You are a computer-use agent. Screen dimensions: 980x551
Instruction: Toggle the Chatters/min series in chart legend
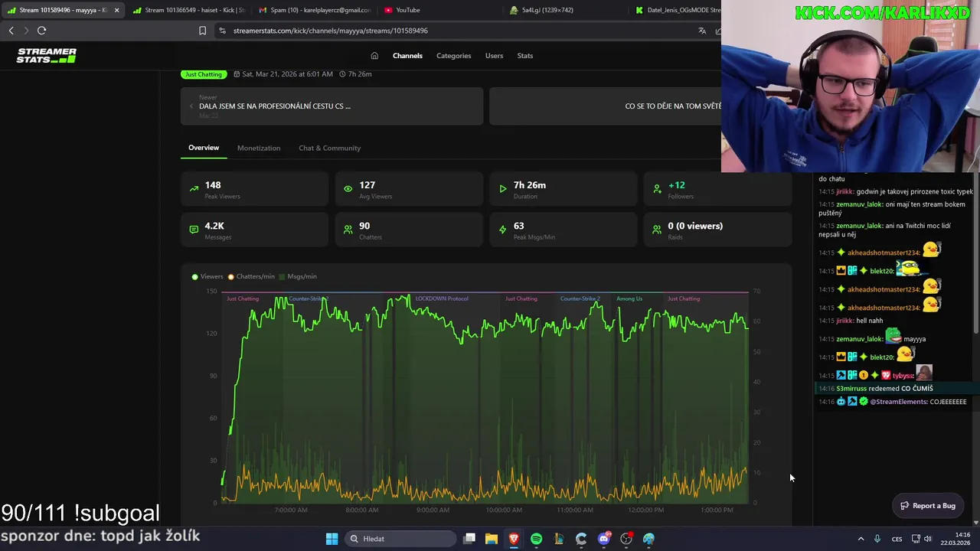(x=251, y=276)
